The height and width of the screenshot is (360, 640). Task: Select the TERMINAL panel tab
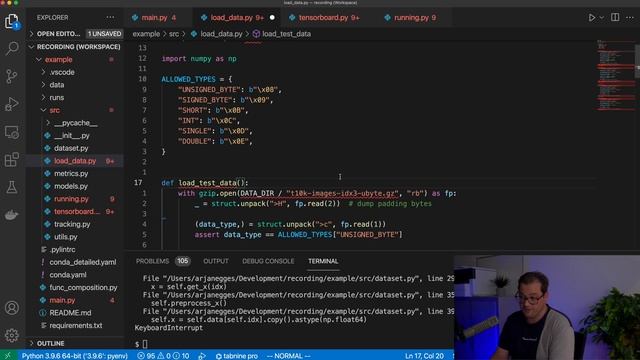coord(323,261)
